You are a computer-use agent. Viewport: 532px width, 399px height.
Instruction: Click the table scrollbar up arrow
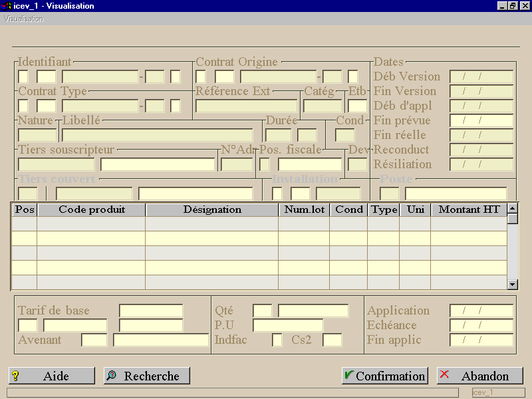click(x=513, y=208)
